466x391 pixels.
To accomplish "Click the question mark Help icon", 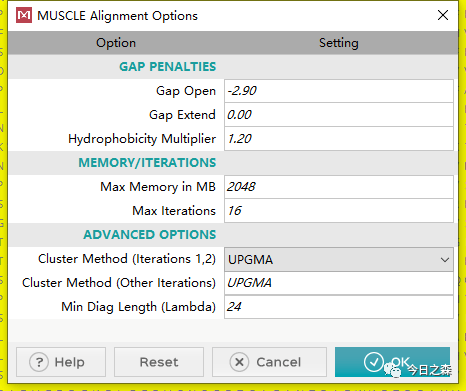I will click(x=39, y=362).
